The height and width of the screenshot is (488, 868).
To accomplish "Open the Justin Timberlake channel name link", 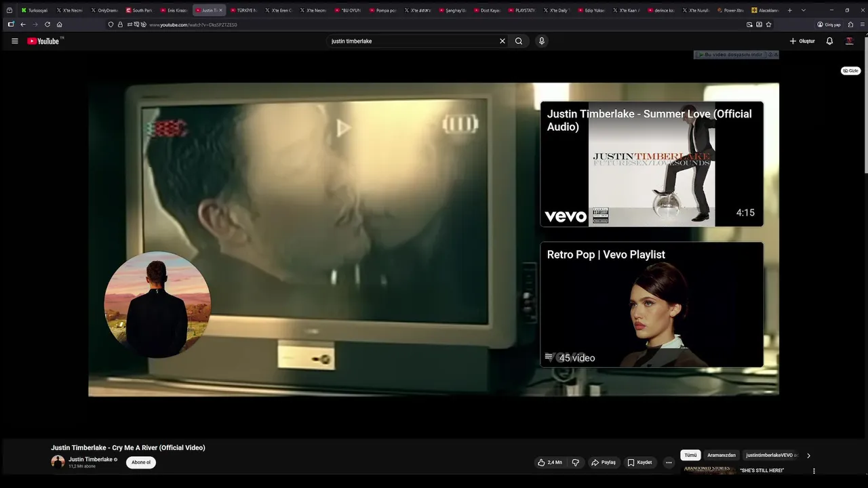I will coord(90,459).
